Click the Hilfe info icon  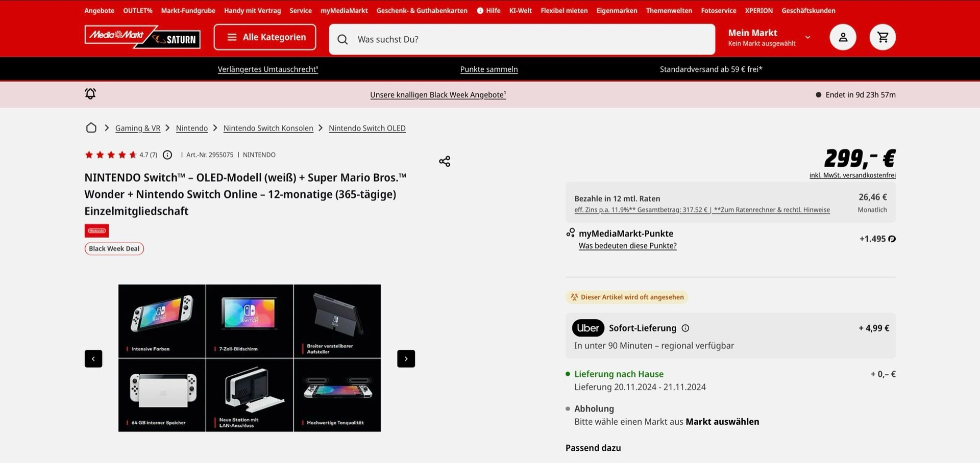coord(480,11)
